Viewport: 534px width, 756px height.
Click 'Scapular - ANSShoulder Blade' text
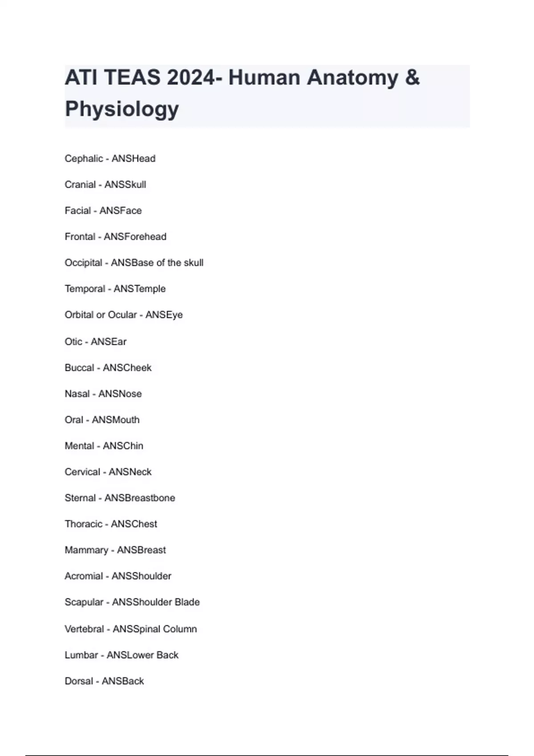[x=132, y=602]
